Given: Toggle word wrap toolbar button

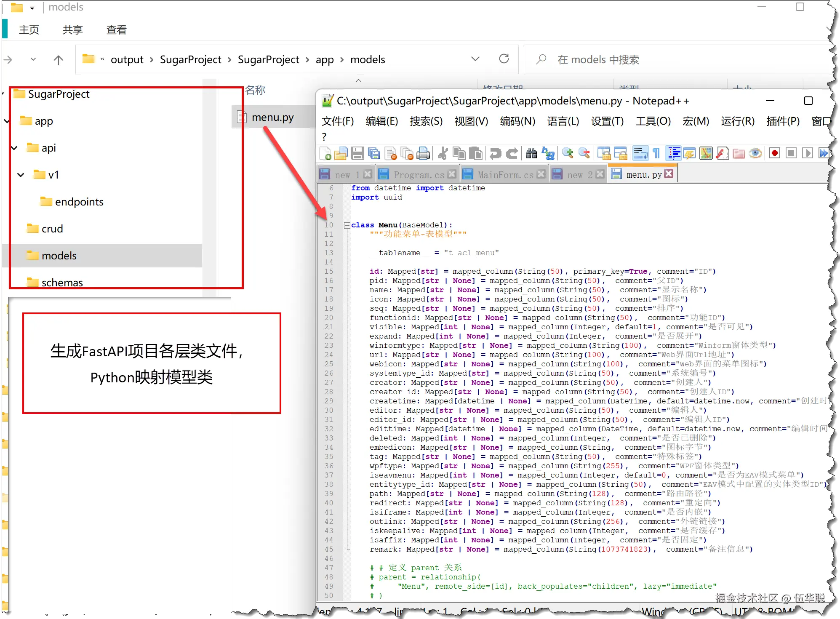Looking at the screenshot, I should pos(640,154).
